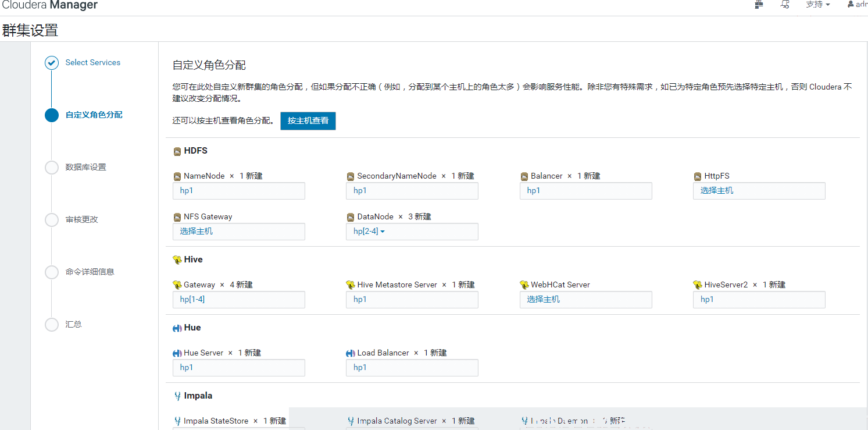The height and width of the screenshot is (430, 868).
Task: Go to the Select Services wizard step
Action: pyautogui.click(x=93, y=62)
